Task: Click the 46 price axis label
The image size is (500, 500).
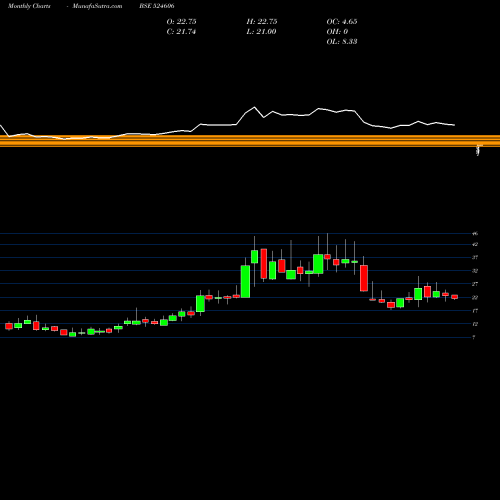Action: point(475,234)
